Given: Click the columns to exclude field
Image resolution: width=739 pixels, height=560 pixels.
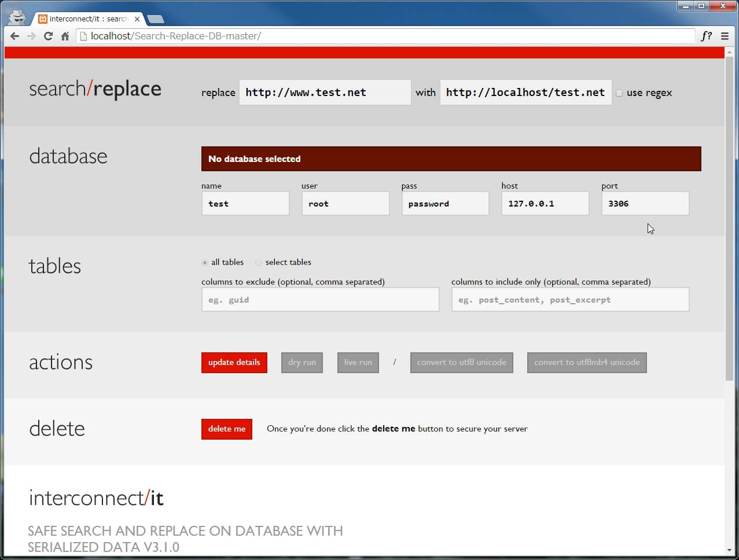Looking at the screenshot, I should (320, 300).
